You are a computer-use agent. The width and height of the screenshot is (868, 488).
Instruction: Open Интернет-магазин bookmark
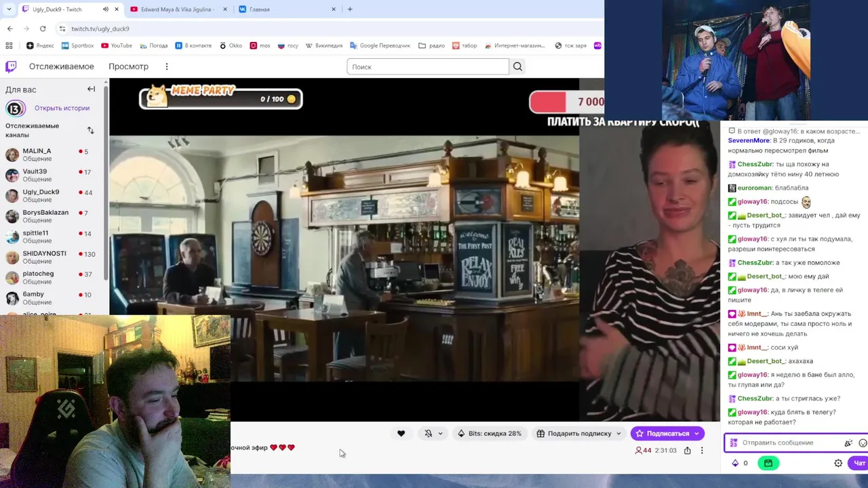515,45
